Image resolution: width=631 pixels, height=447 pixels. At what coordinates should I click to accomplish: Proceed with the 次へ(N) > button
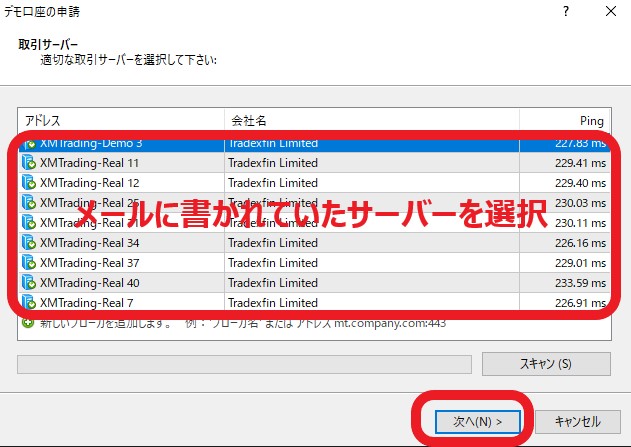pyautogui.click(x=478, y=422)
